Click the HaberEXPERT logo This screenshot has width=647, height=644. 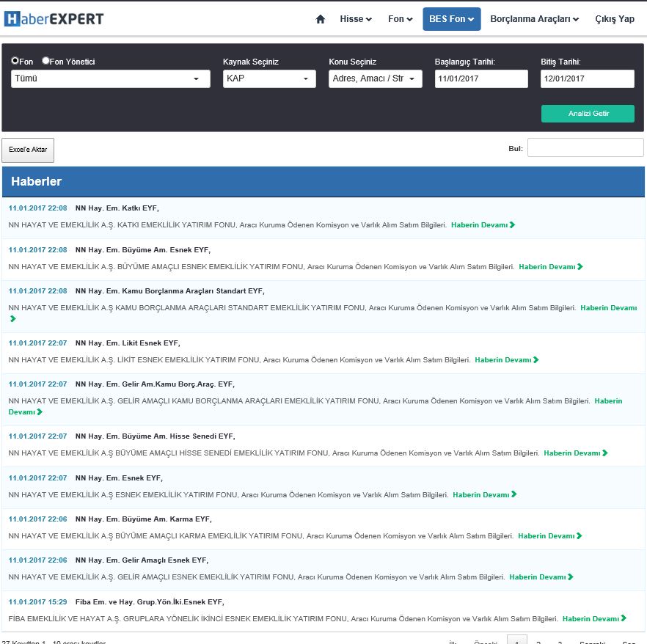coord(54,19)
